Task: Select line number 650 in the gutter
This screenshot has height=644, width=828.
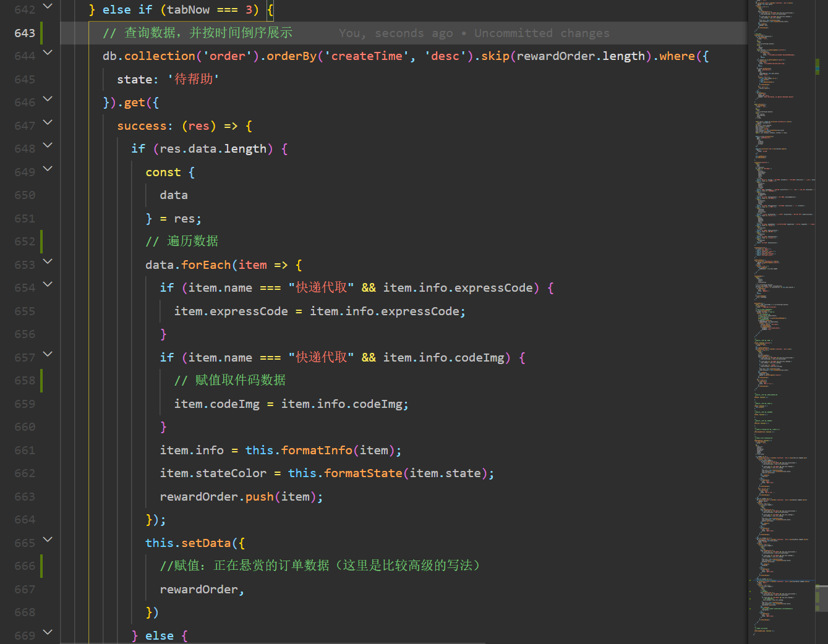Action: coord(24,195)
